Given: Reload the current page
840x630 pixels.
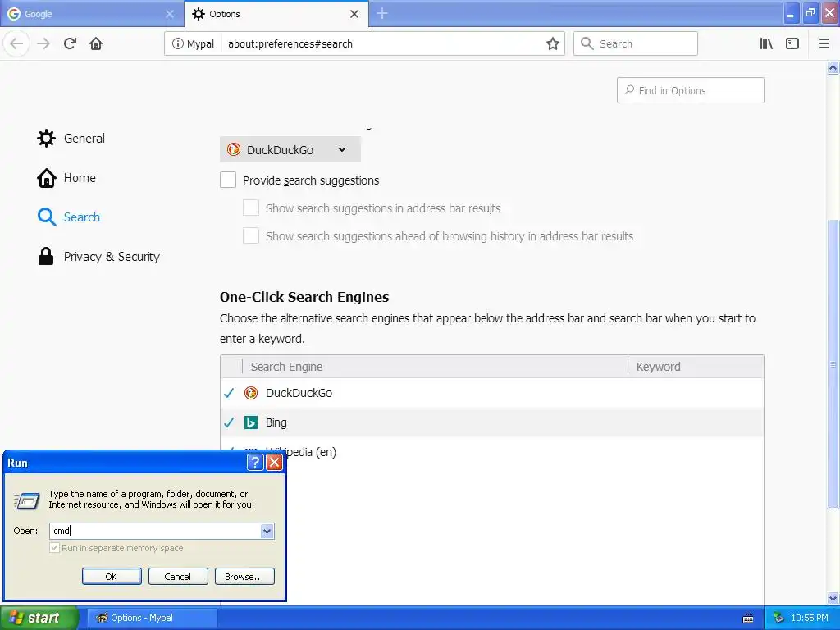Looking at the screenshot, I should pos(70,43).
